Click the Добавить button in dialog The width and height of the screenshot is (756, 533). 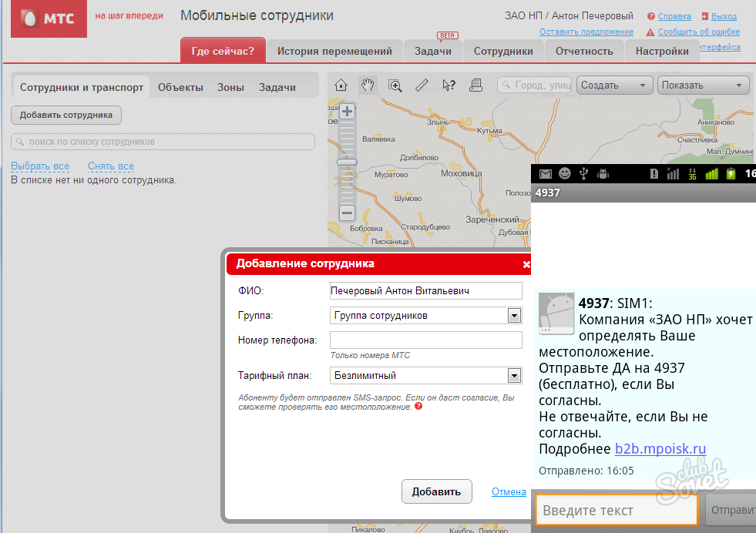click(x=436, y=491)
